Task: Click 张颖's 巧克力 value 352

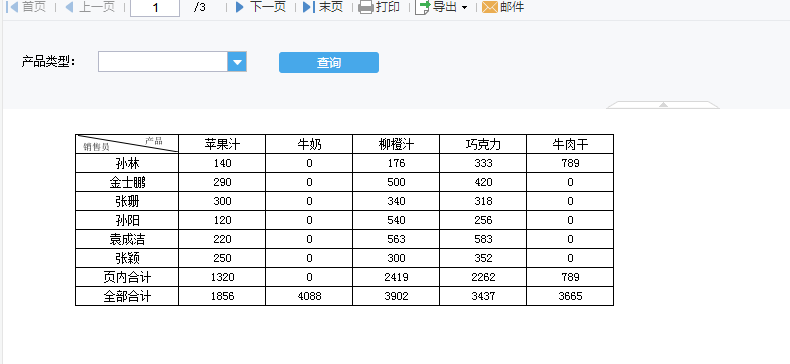Action: click(x=483, y=258)
